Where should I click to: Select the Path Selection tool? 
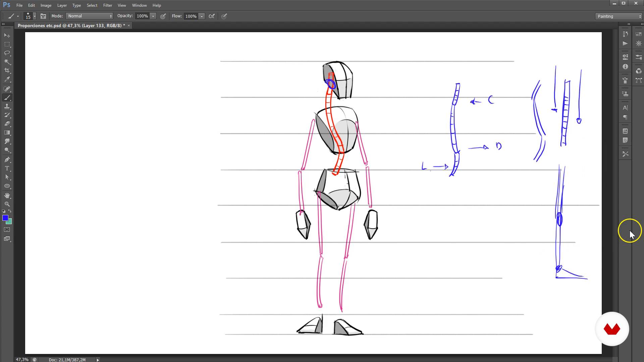(x=7, y=177)
